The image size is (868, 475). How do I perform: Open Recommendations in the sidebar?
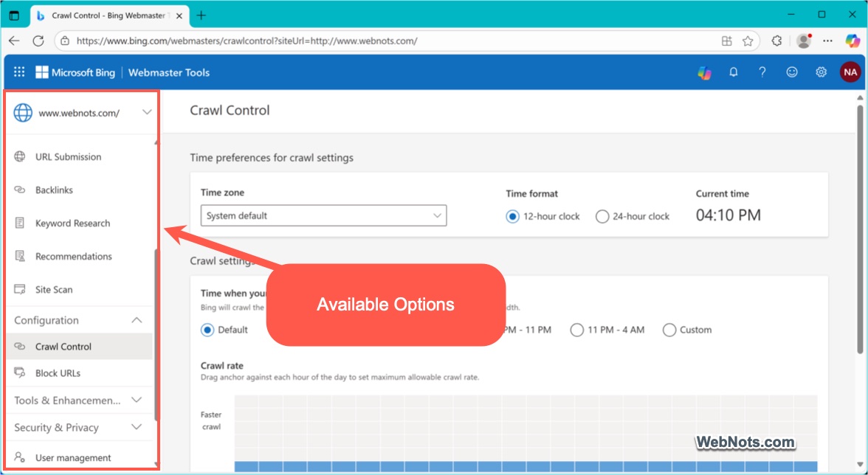74,256
